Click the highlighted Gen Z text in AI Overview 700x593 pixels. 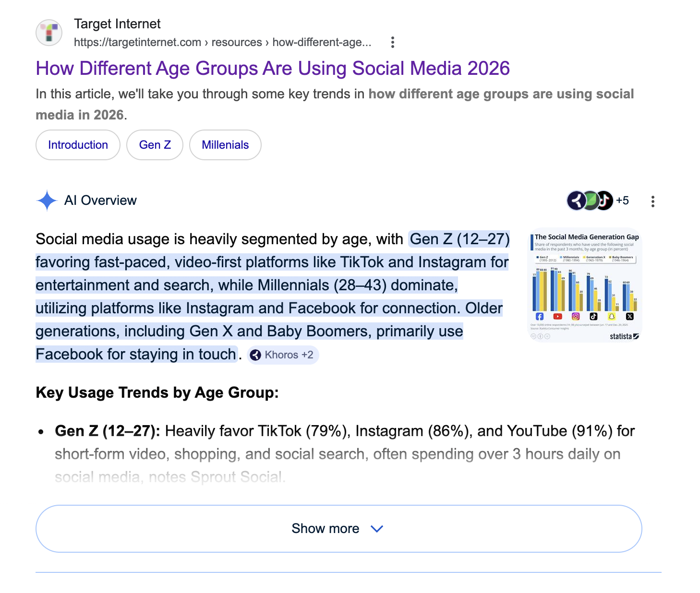coord(459,238)
